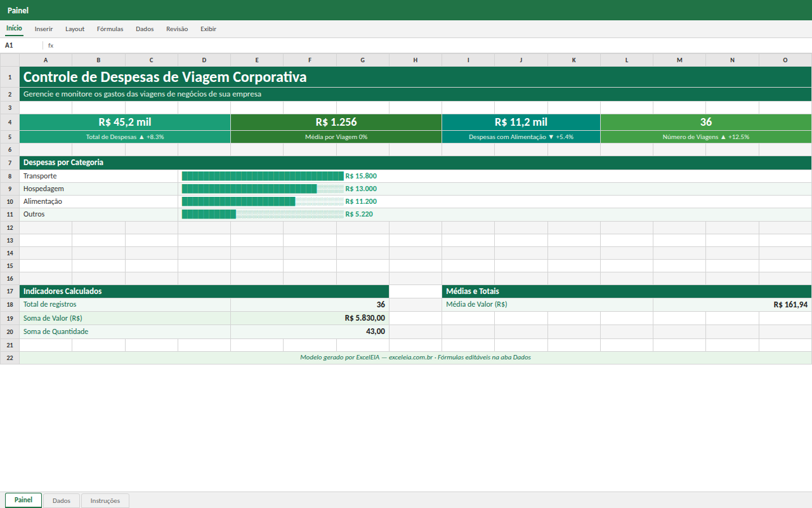Open the Instruções sheet tab
This screenshot has height=508, width=812.
[x=105, y=500]
